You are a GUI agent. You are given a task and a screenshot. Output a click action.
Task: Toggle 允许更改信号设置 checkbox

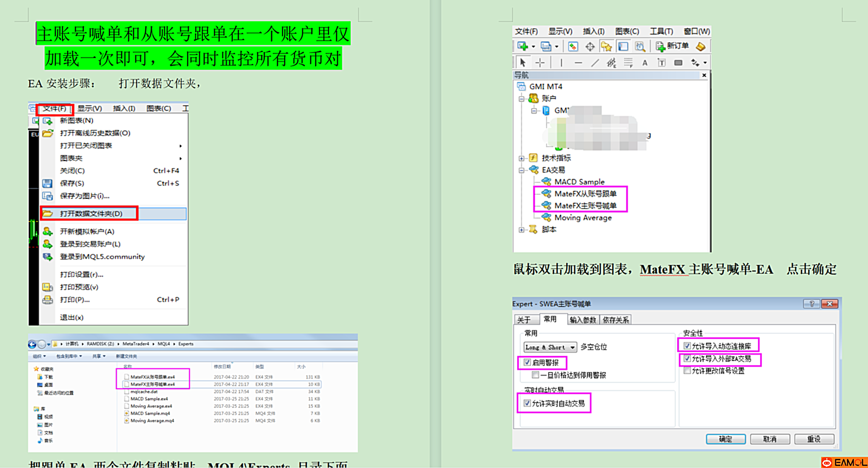pyautogui.click(x=687, y=371)
